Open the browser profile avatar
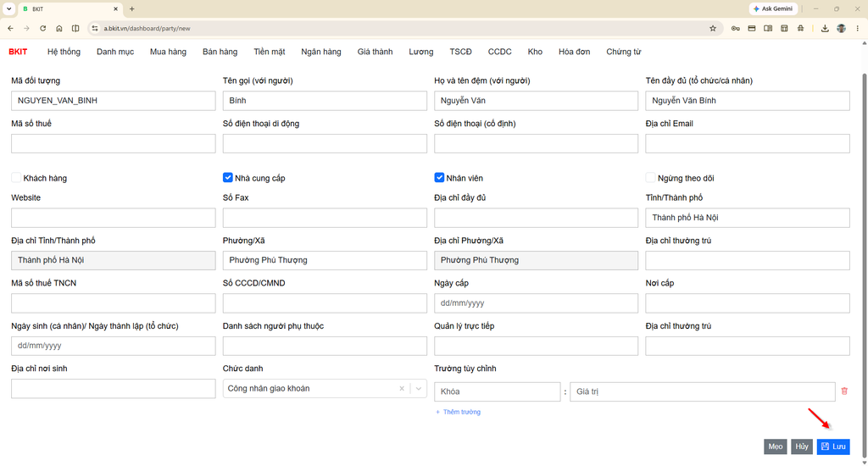The height and width of the screenshot is (466, 868). [x=842, y=28]
